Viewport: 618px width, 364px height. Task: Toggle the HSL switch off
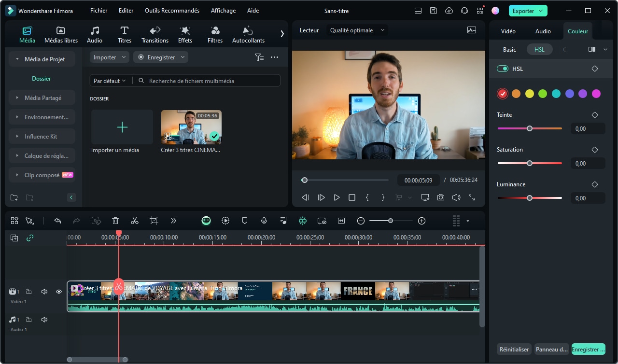pos(503,69)
